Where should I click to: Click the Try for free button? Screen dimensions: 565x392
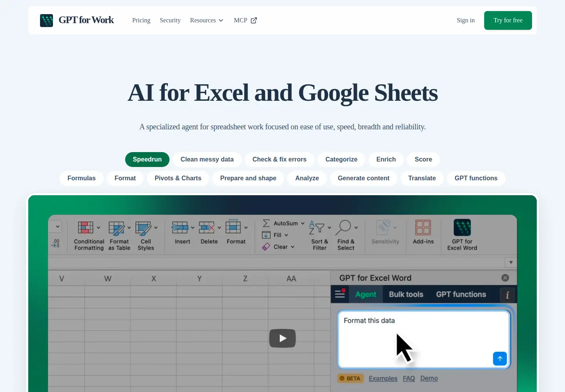click(508, 20)
